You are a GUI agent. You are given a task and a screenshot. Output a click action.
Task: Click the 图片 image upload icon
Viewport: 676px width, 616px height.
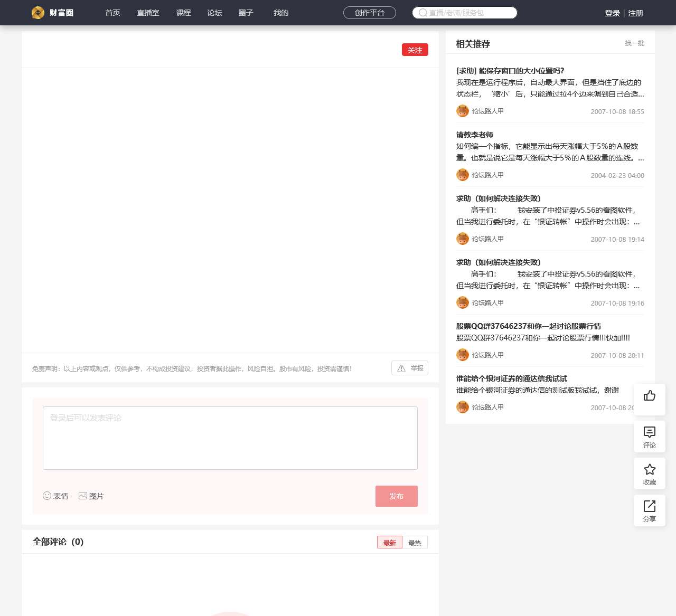coord(83,496)
